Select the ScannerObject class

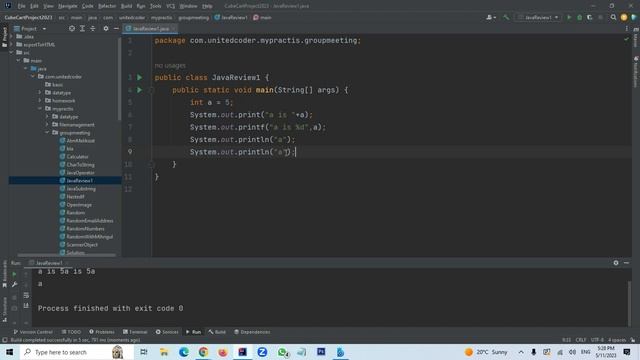point(79,244)
